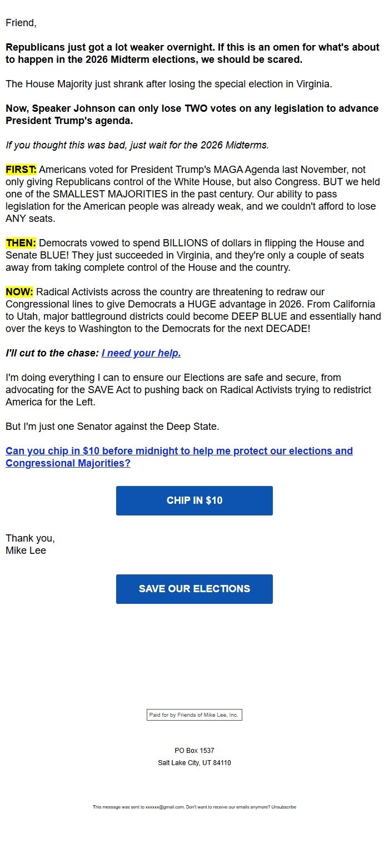Click the 'House Majority just shrank' sentence

pos(168,84)
